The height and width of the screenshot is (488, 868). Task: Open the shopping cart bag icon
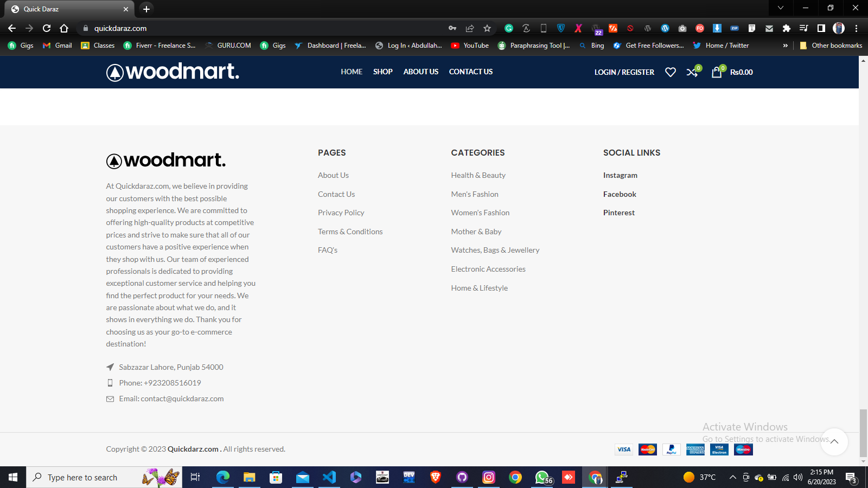click(718, 72)
